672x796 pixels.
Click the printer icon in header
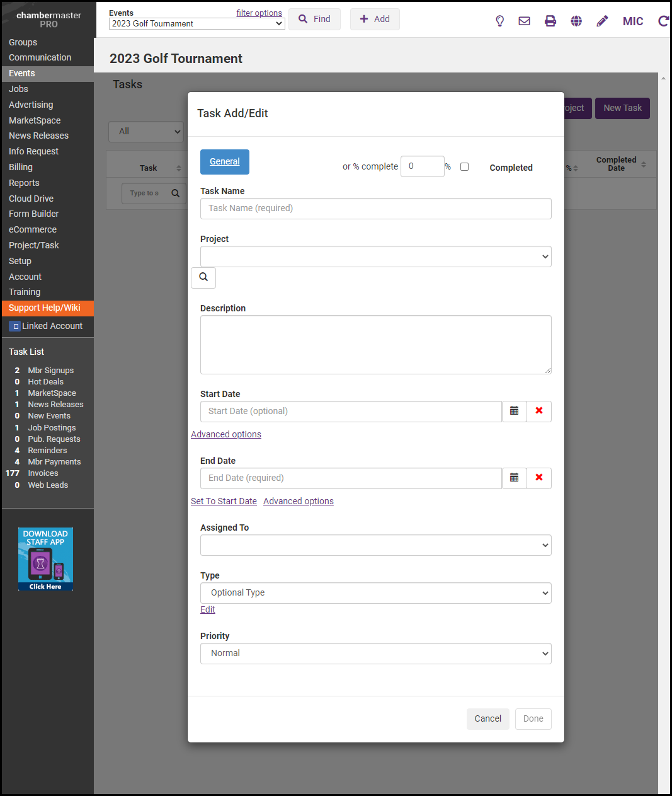[550, 21]
